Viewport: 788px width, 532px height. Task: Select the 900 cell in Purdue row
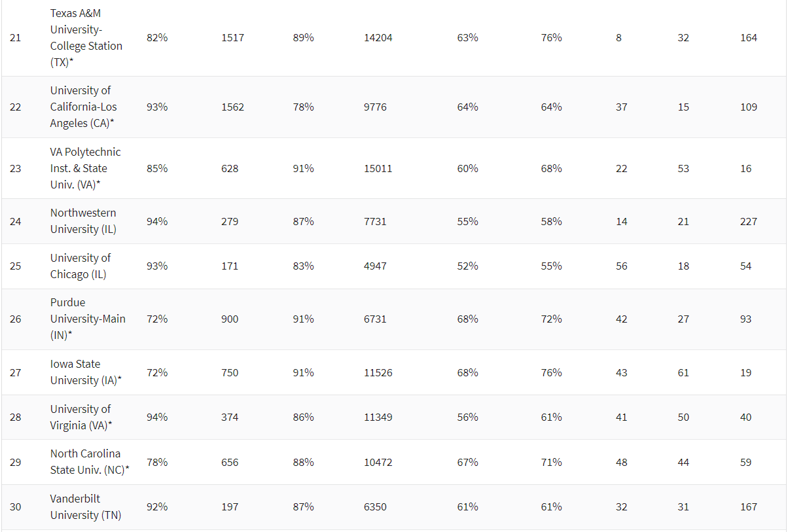click(x=230, y=319)
